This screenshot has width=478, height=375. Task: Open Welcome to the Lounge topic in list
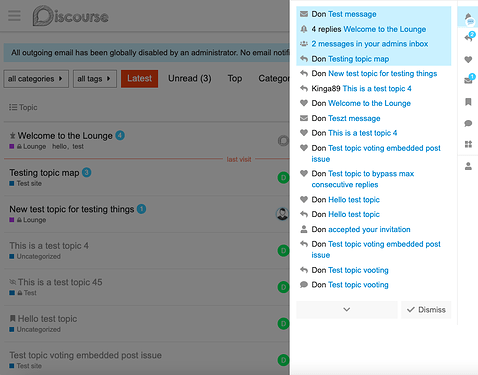[x=65, y=136]
